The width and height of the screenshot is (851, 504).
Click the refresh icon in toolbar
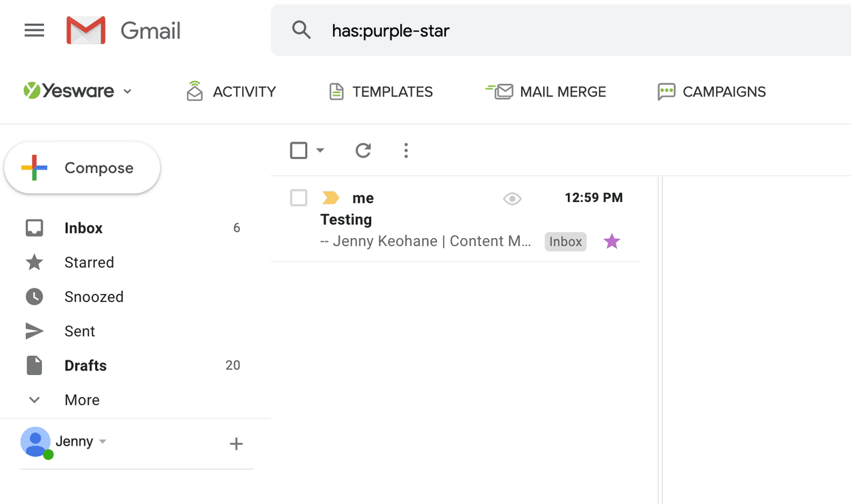click(x=363, y=151)
